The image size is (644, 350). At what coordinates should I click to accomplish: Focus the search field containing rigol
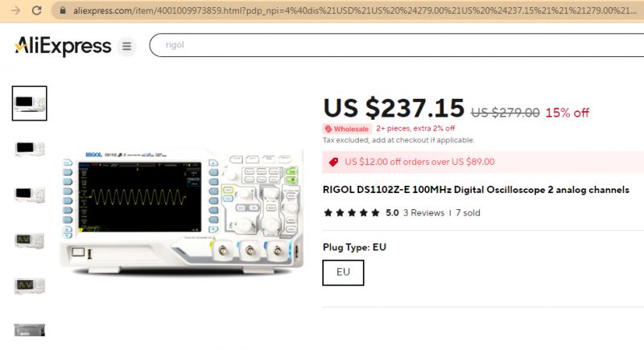click(x=396, y=45)
